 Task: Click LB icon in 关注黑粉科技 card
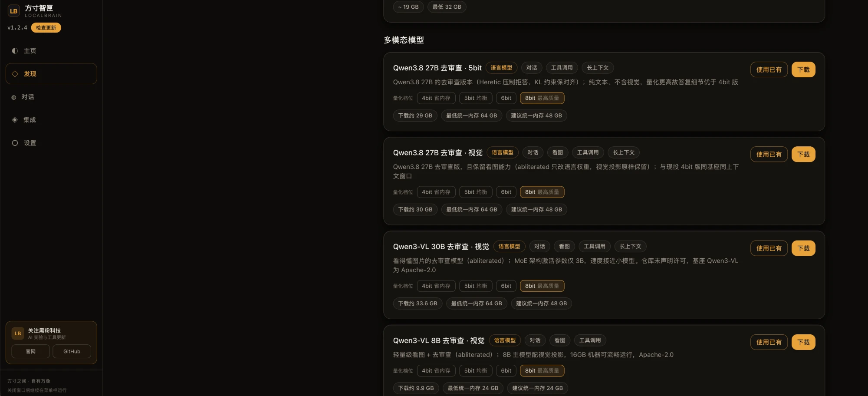click(x=18, y=333)
